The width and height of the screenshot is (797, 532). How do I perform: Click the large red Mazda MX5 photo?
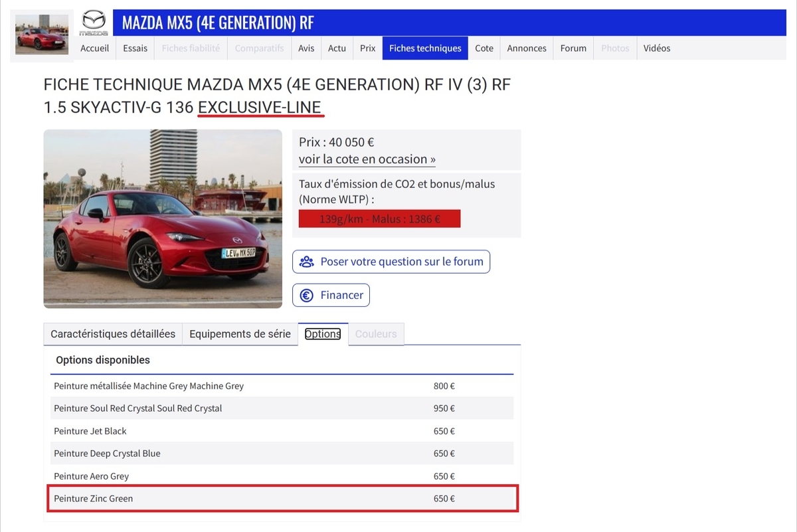(x=163, y=219)
